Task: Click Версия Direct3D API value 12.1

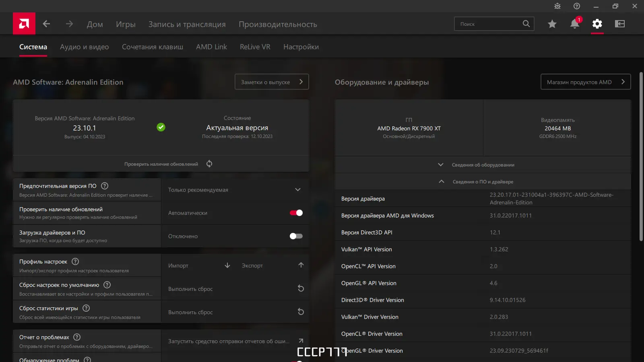Action: click(495, 232)
